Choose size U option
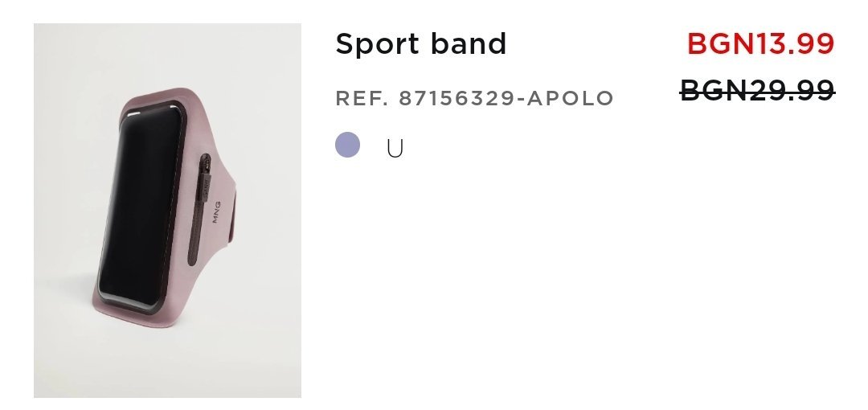Screen dimensions: 868x410 click(394, 149)
